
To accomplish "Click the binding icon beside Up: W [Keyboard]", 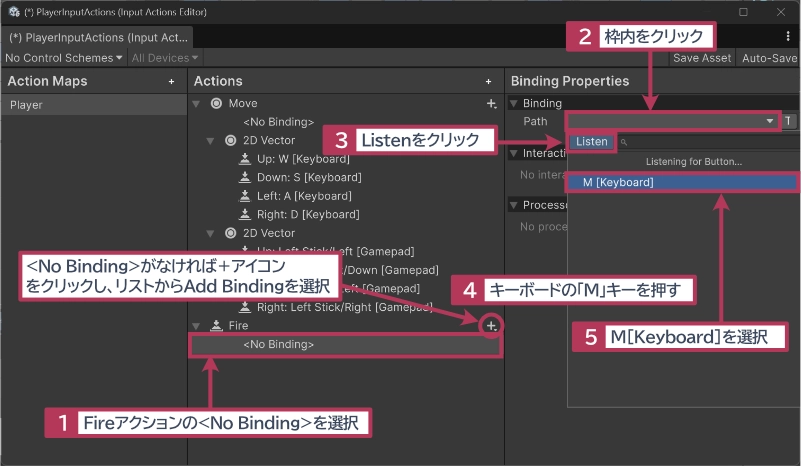I will pos(245,159).
